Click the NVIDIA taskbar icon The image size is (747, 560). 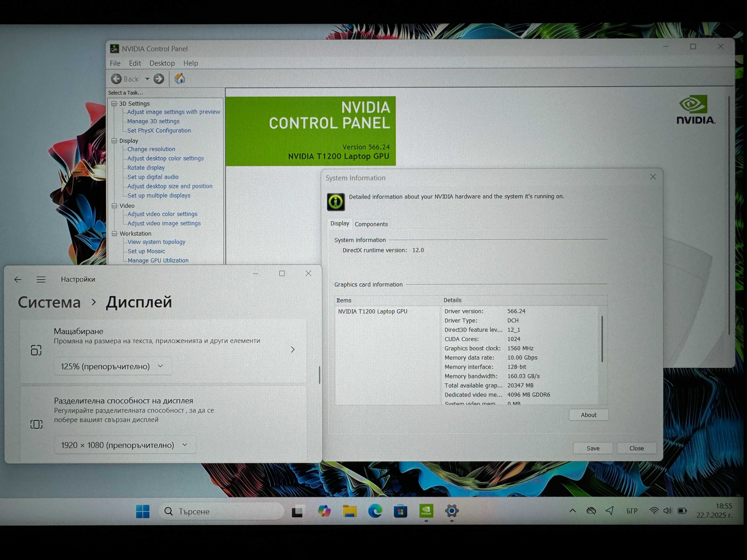[x=426, y=511]
